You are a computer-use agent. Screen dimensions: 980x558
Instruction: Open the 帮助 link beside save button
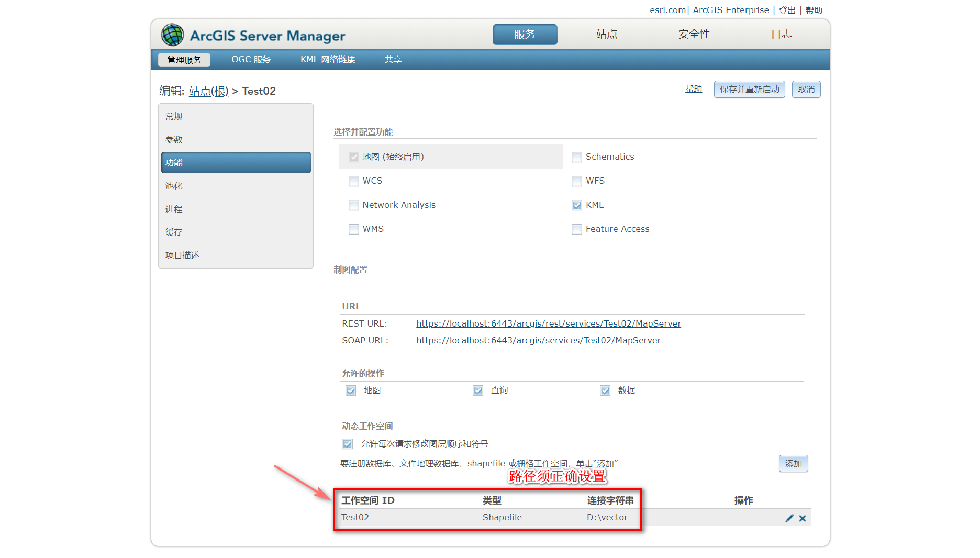[694, 89]
